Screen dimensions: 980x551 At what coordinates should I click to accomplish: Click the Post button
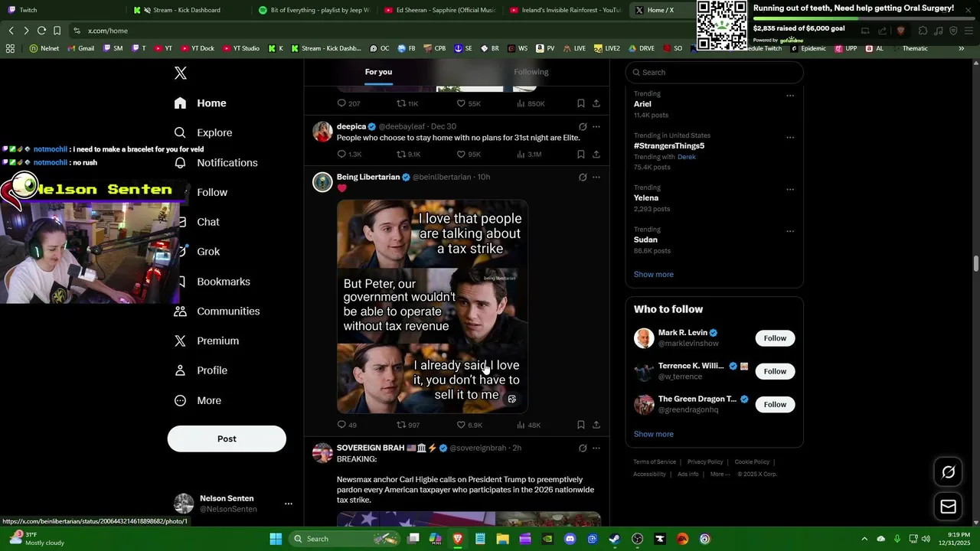pyautogui.click(x=227, y=439)
